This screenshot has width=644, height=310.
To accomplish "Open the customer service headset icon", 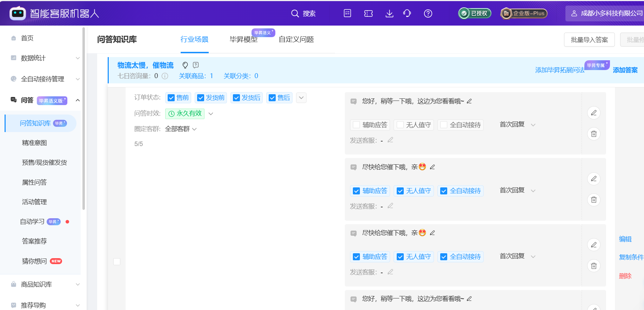I will tap(407, 13).
